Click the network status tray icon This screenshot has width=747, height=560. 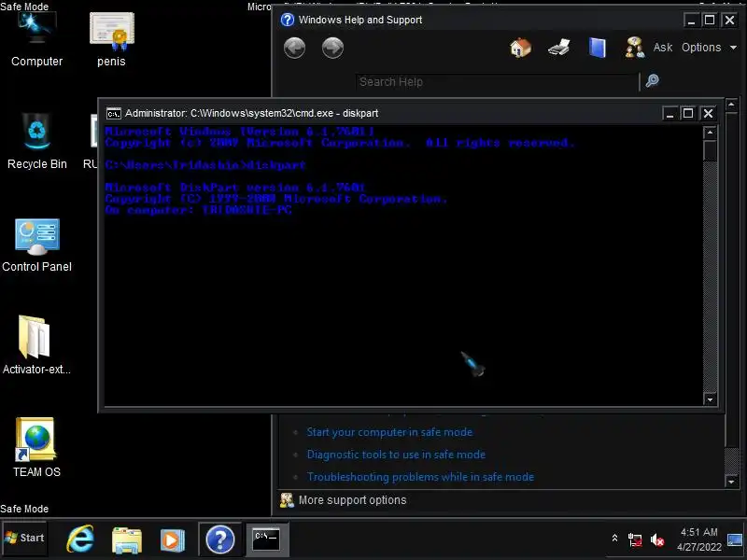635,539
